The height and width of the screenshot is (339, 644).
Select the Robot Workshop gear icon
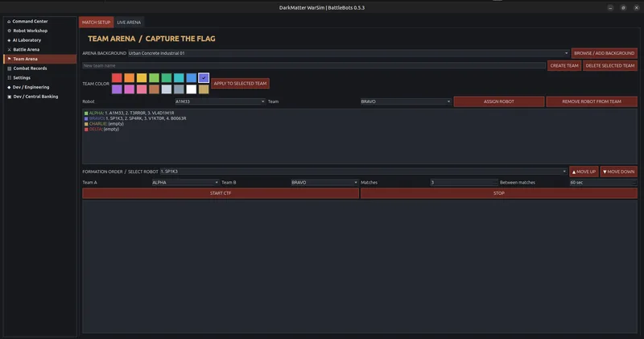click(x=9, y=31)
